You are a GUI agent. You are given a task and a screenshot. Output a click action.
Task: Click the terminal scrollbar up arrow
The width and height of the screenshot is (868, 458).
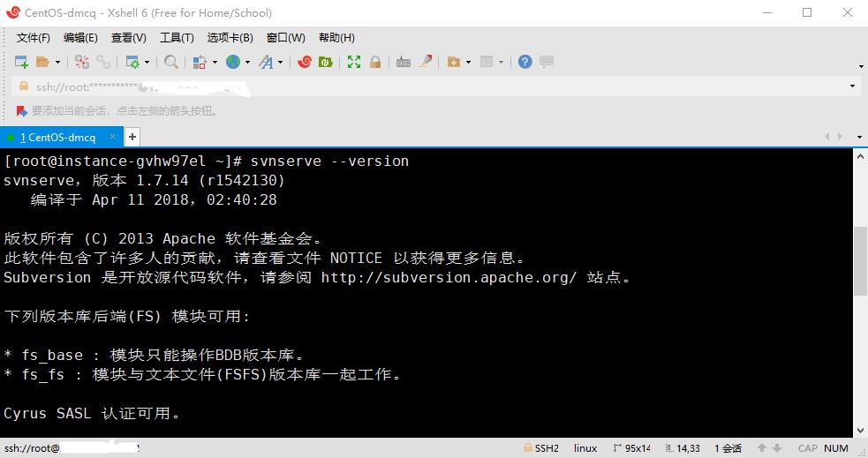coord(860,156)
